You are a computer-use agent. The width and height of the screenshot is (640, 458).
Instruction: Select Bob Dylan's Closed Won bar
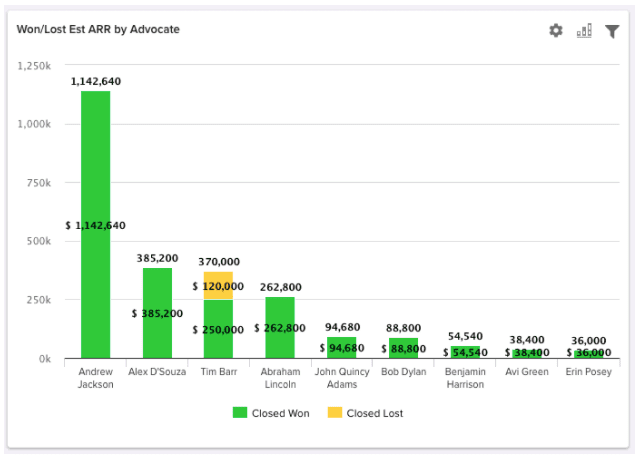[404, 348]
